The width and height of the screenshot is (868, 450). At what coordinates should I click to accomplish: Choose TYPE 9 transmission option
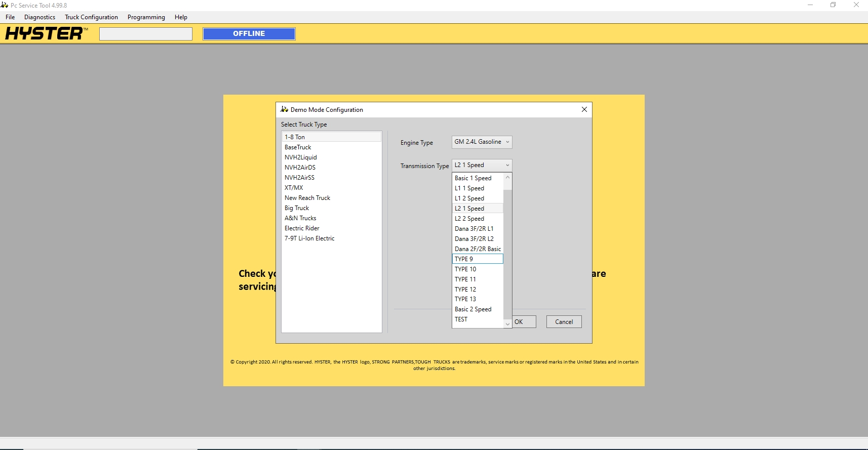coord(478,259)
